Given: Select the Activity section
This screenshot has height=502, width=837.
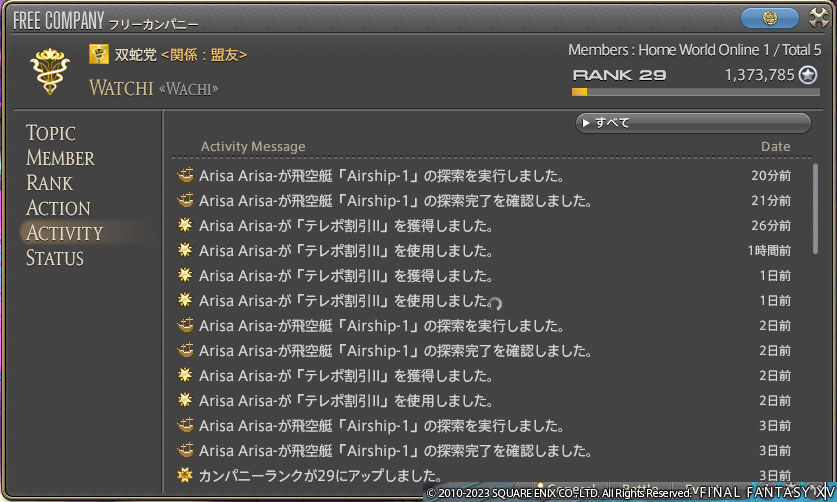Looking at the screenshot, I should (65, 233).
